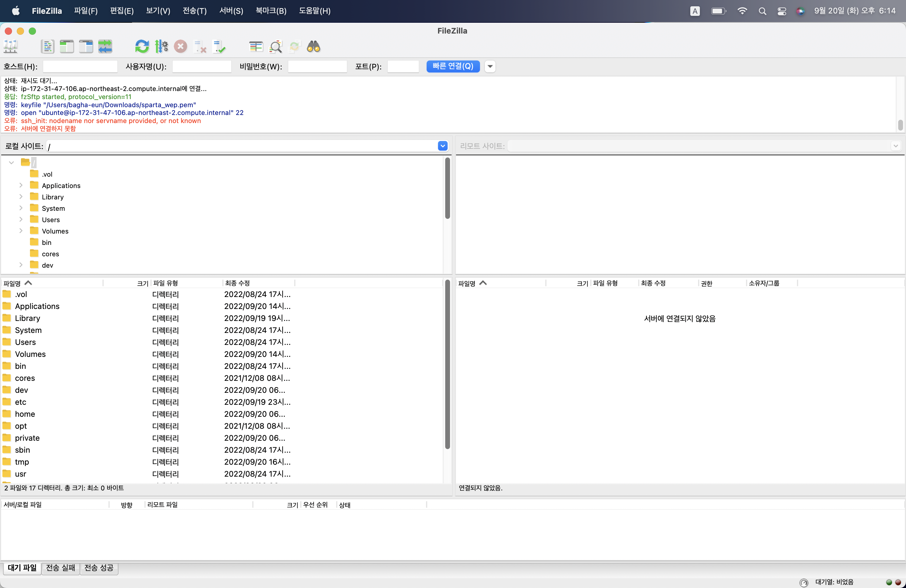This screenshot has width=906, height=588.
Task: Open the 파일(F) menu
Action: coord(86,11)
